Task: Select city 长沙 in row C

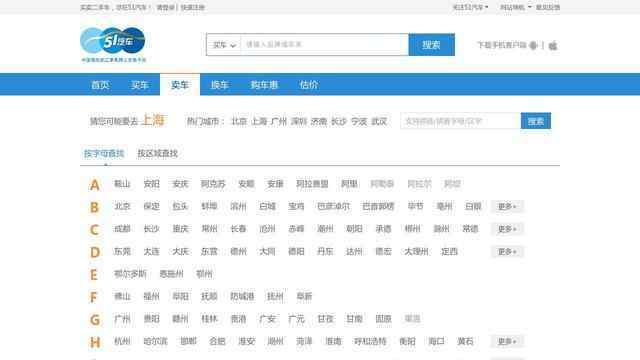Action: click(x=151, y=229)
